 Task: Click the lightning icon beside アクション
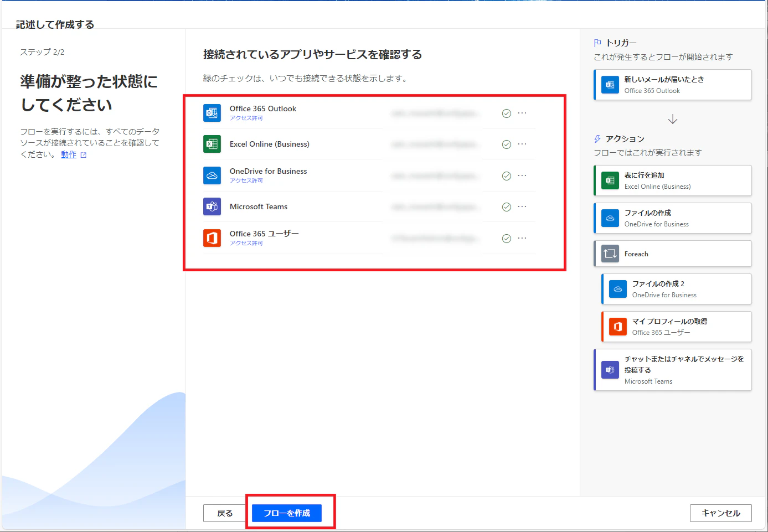tap(597, 138)
